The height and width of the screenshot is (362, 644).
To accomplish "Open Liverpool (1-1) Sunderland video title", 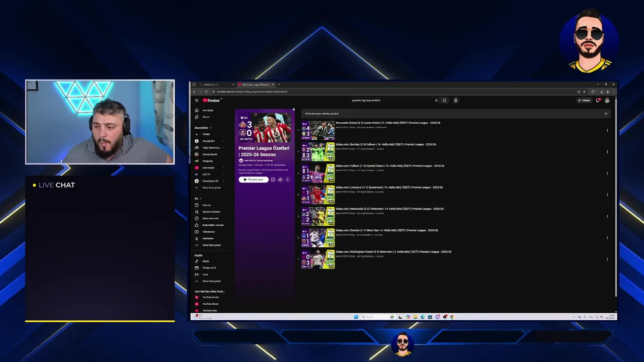I will click(389, 187).
